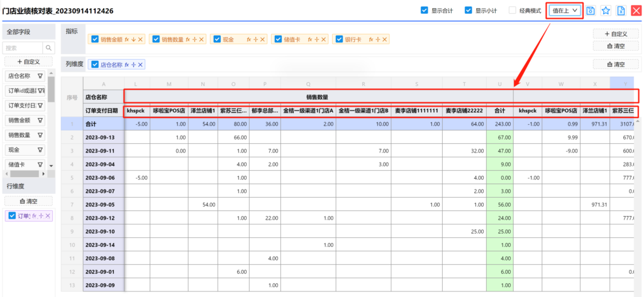Viewport: 644px width, 297px height.
Task: Click field list horizontal scroll-right arrow
Action: pos(43,173)
